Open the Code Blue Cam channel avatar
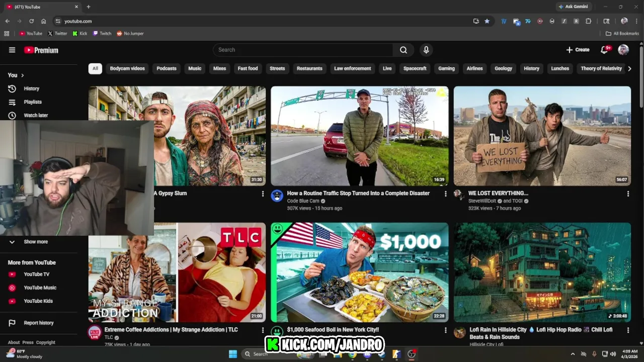 (277, 196)
